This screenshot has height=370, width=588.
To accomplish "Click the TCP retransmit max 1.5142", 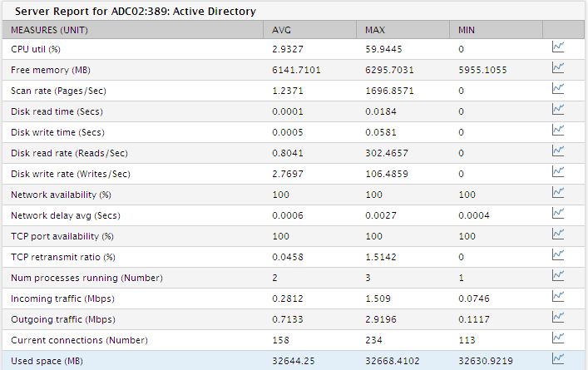I will click(x=381, y=257).
